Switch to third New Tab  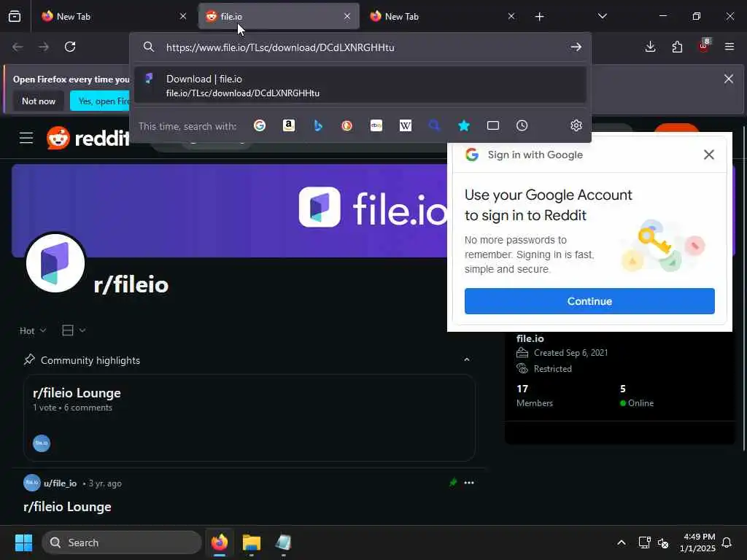(441, 16)
